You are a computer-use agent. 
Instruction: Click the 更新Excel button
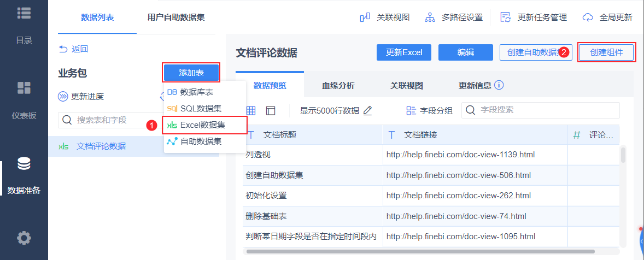coord(404,52)
